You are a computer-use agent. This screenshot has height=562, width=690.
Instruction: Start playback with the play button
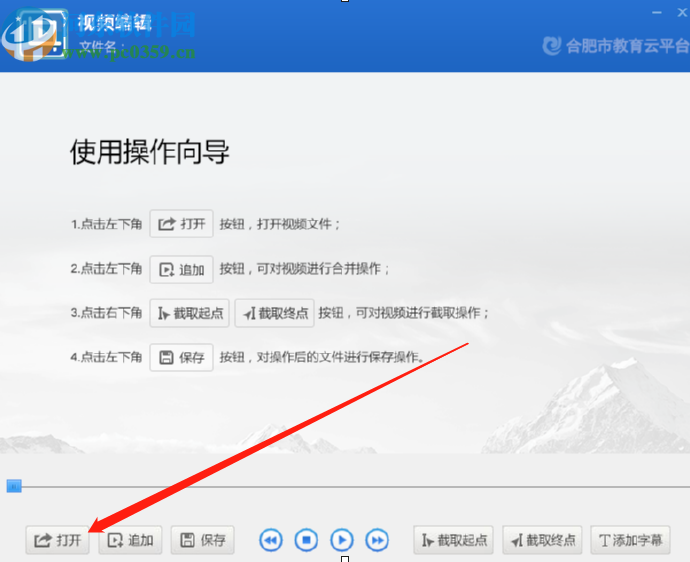tap(342, 540)
